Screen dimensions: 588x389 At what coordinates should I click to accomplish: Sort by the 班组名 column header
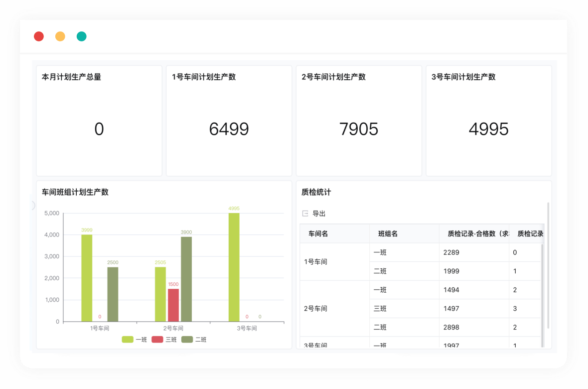pyautogui.click(x=388, y=234)
